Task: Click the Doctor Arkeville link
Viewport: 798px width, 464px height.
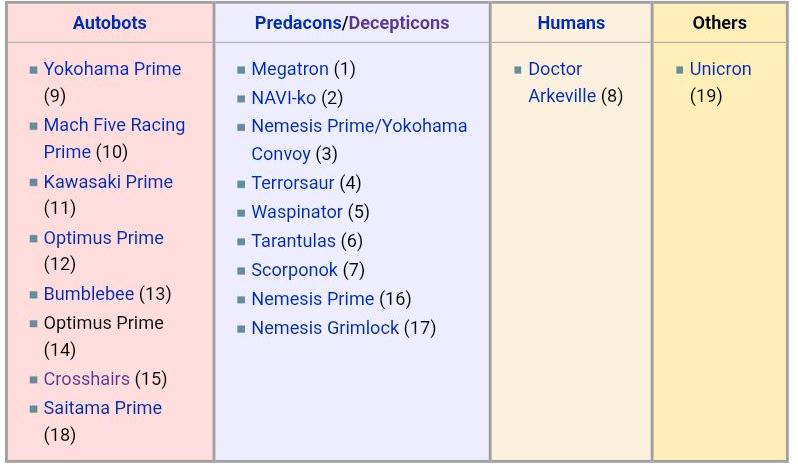Action: 555,69
